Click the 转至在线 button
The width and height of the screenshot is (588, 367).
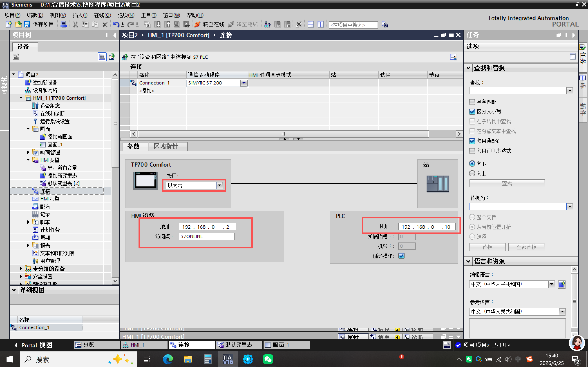[209, 24]
